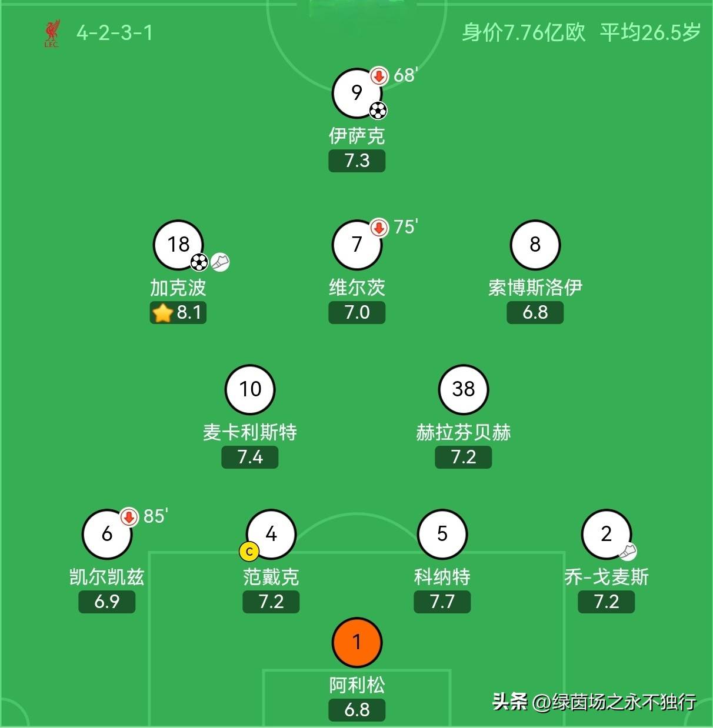Click the gold star next to 8.1
The width and height of the screenshot is (713, 728).
click(x=162, y=313)
